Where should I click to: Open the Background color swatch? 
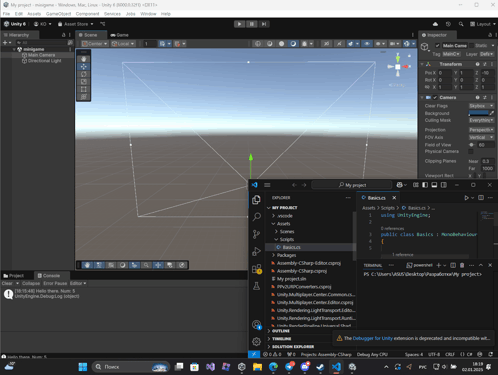tap(479, 113)
